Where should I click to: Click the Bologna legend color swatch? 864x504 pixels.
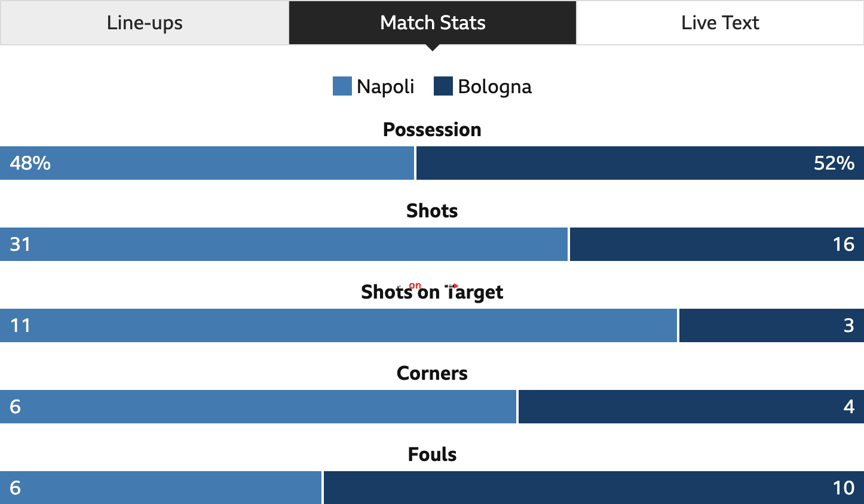point(443,86)
